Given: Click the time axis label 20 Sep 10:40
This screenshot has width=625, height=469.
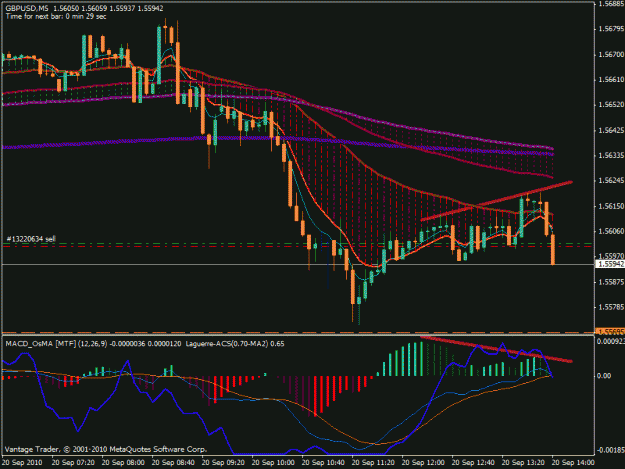Looking at the screenshot, I should 323,463.
